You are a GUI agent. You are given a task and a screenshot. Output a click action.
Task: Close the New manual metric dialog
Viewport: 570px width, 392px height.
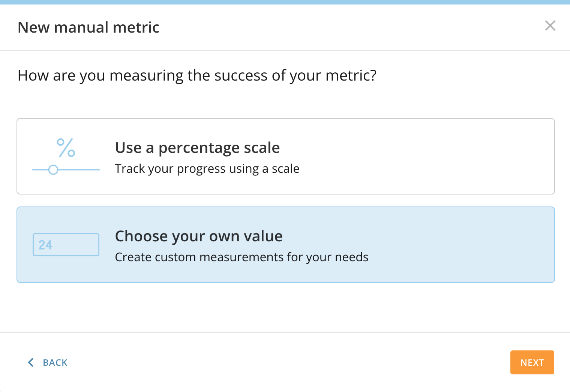click(550, 26)
